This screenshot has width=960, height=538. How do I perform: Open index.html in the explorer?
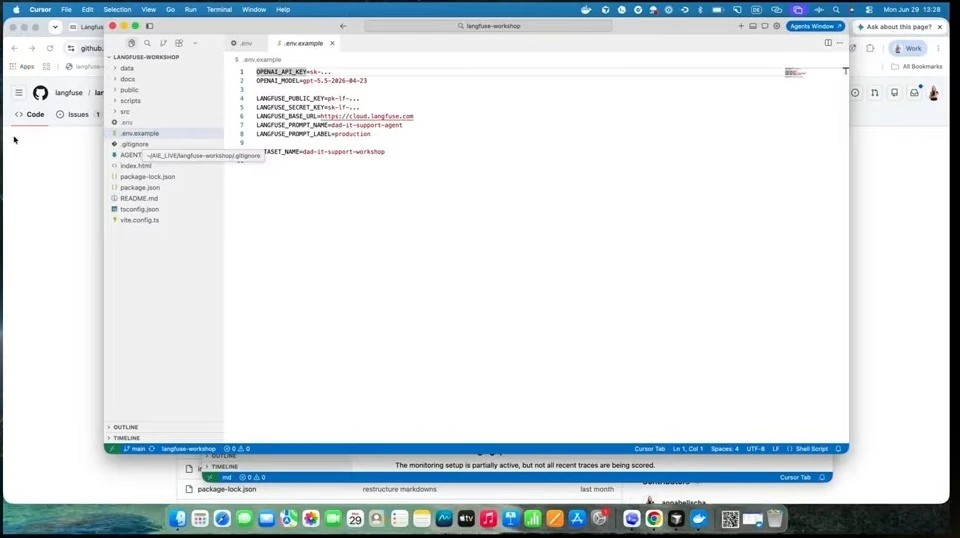[135, 166]
